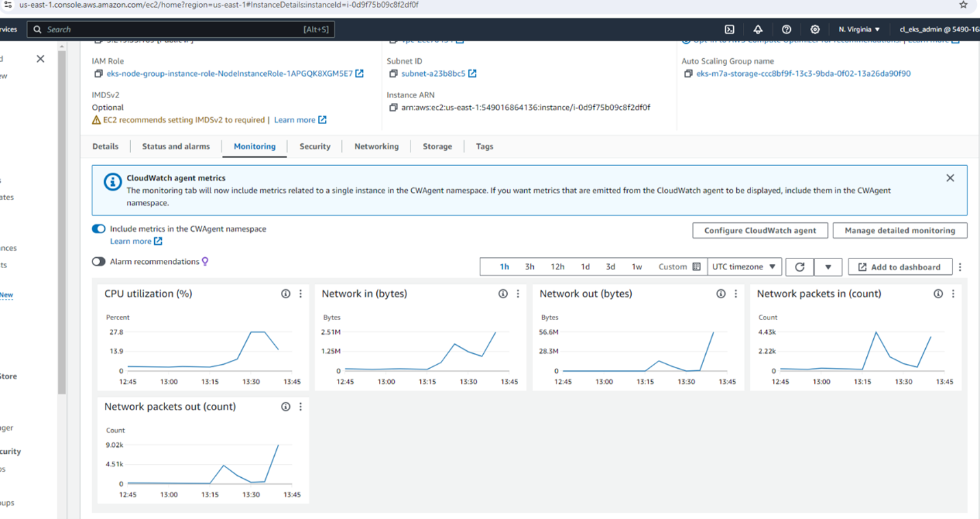Open the eks-m7a-storage Auto Scaling Group link
This screenshot has width=980, height=519.
(803, 73)
